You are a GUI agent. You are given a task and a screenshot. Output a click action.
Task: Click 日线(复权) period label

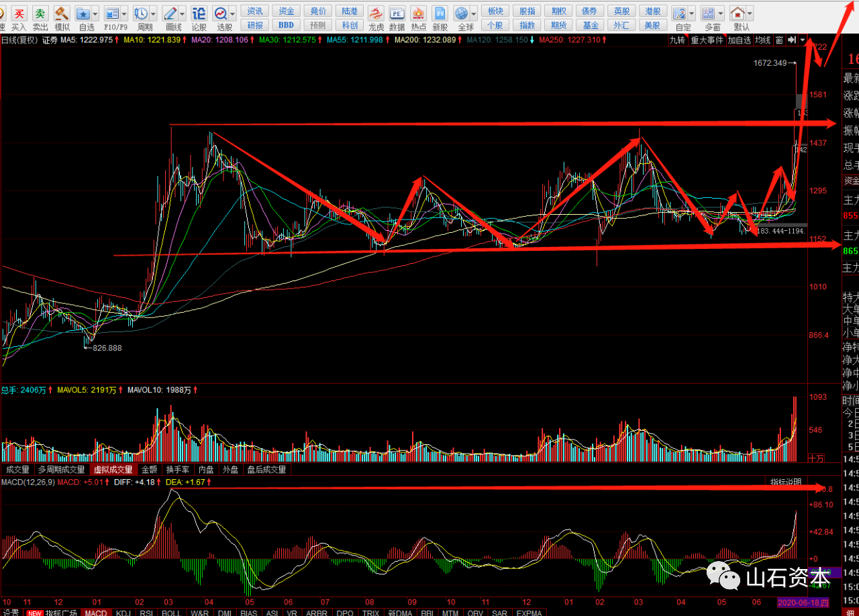tap(19, 40)
